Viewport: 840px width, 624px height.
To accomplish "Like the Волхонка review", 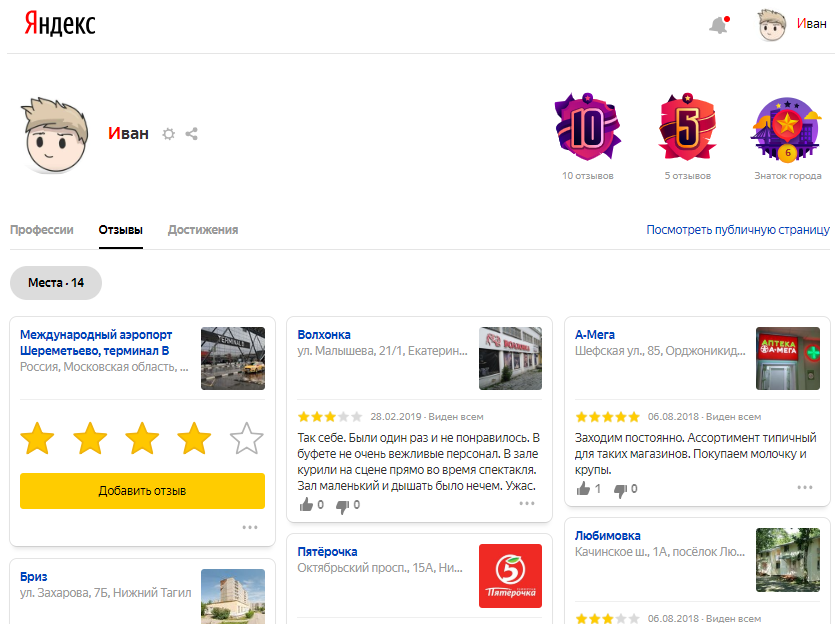I will (x=306, y=504).
